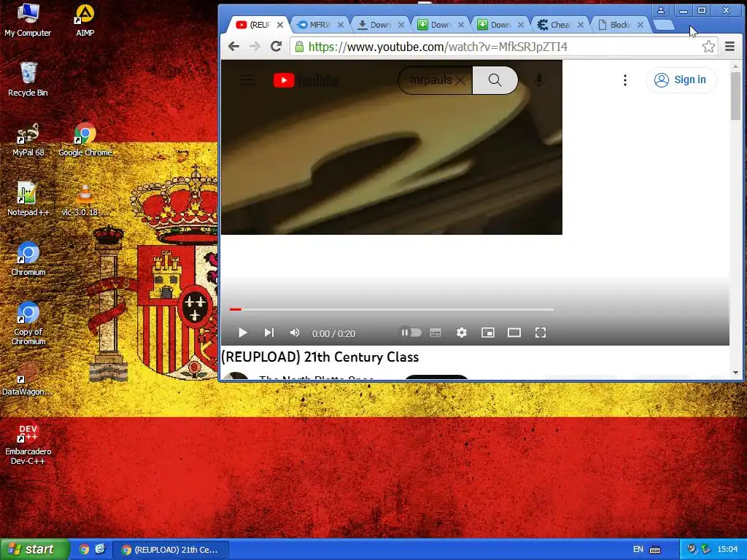
Task: Click the address bar URL
Action: 438,47
